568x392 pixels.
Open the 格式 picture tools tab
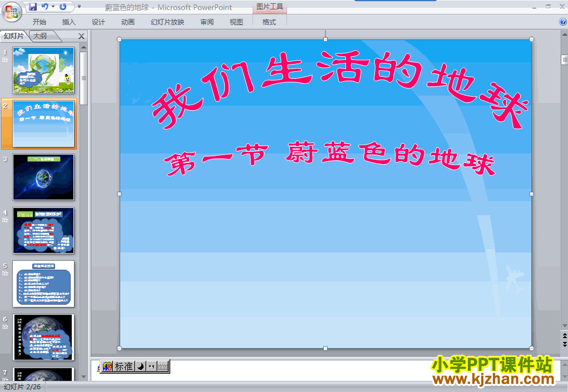[269, 22]
